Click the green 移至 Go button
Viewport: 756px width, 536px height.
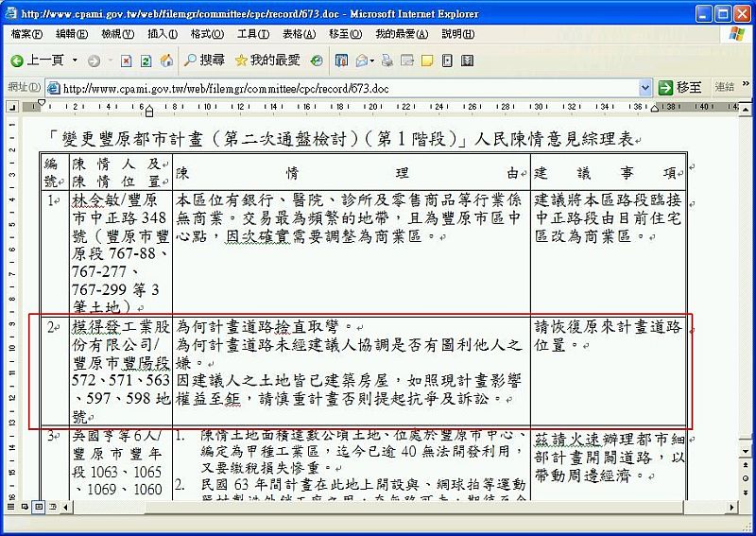click(680, 87)
